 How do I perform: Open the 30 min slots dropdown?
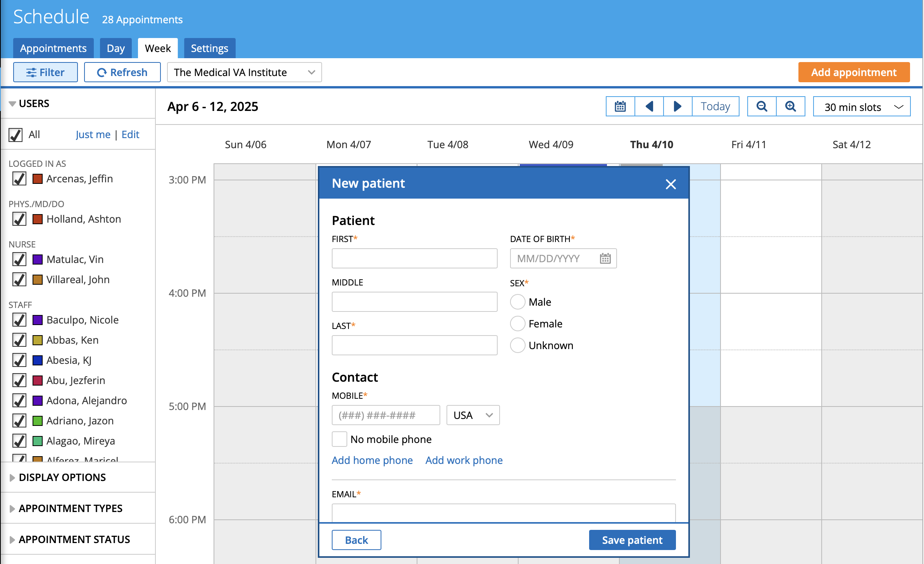[862, 107]
